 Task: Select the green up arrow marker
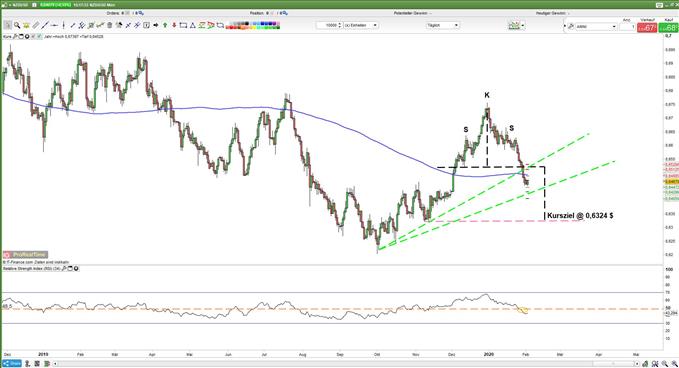click(165, 25)
